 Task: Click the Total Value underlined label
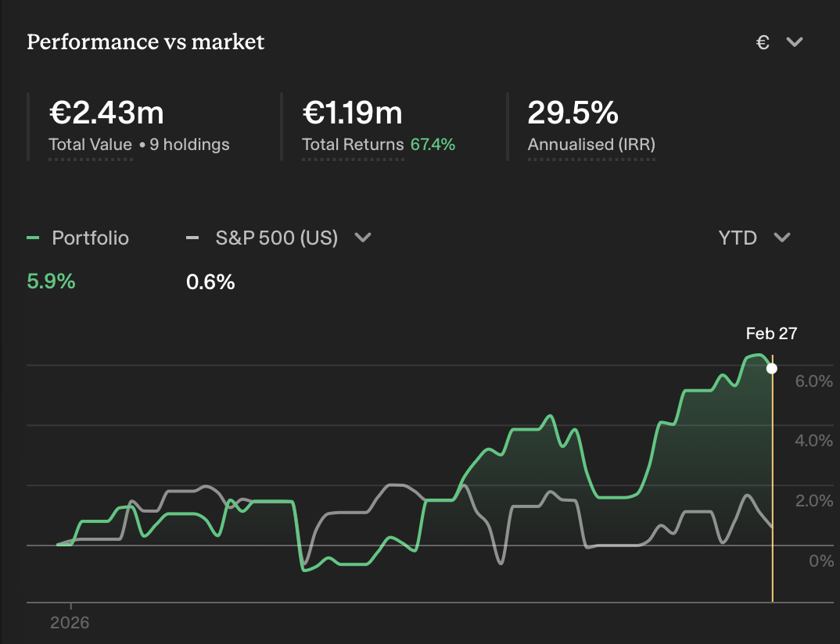point(90,145)
